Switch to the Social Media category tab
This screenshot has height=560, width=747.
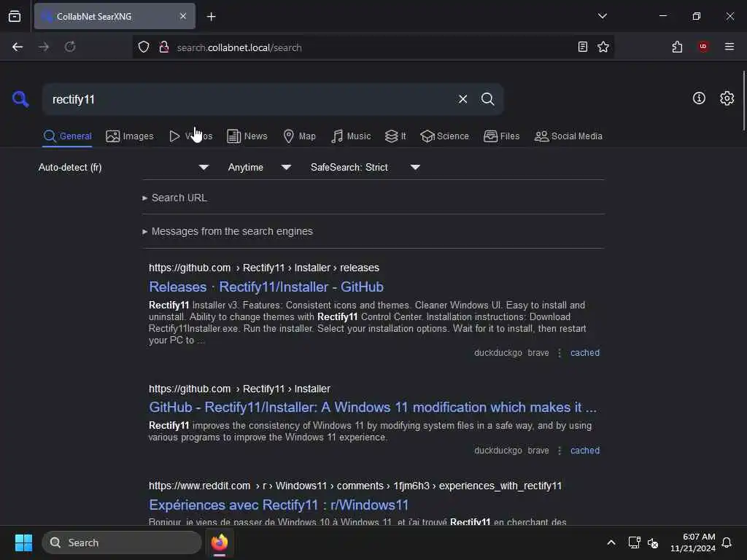[x=568, y=136]
